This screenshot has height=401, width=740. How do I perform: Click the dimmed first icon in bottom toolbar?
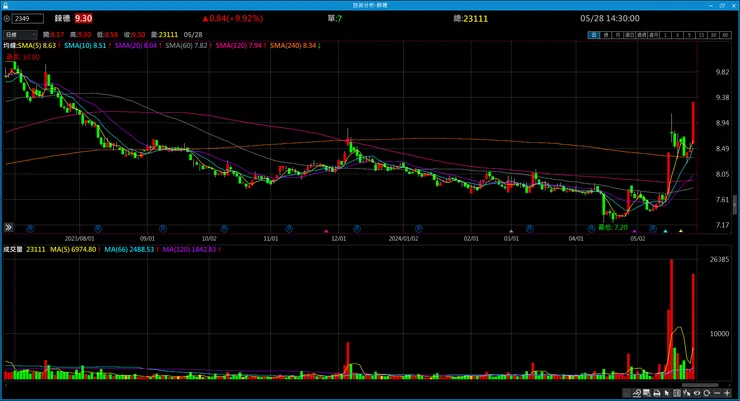point(627,393)
